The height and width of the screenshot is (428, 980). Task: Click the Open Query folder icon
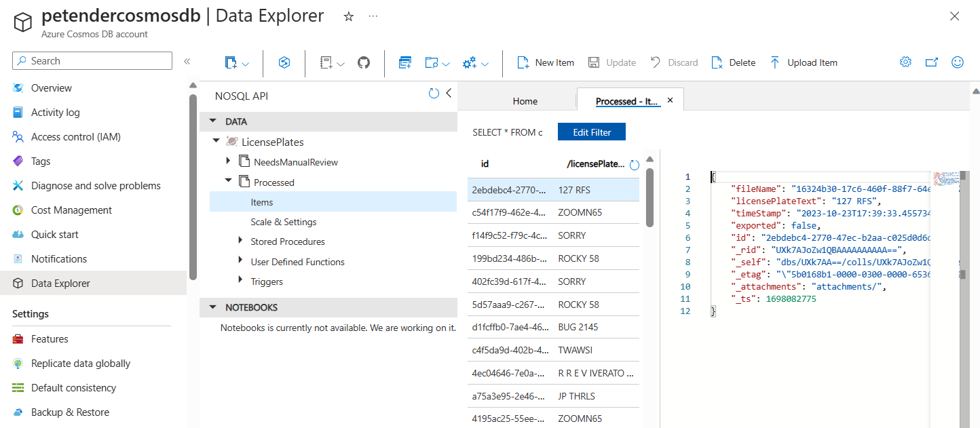pyautogui.click(x=432, y=62)
